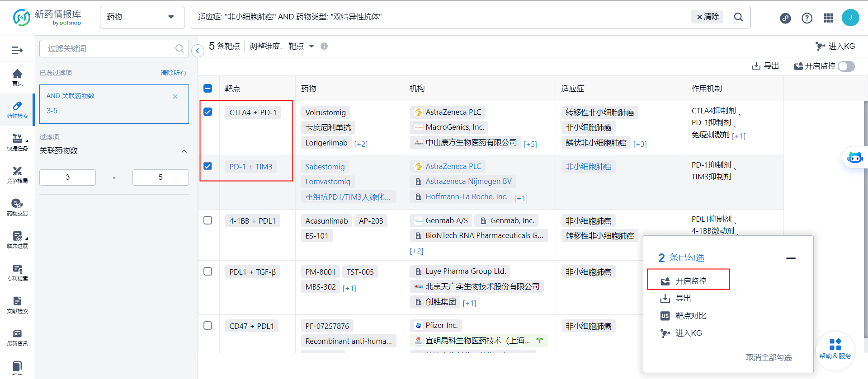868x379 pixels.
Task: Open the apps grid icon
Action: pyautogui.click(x=828, y=18)
